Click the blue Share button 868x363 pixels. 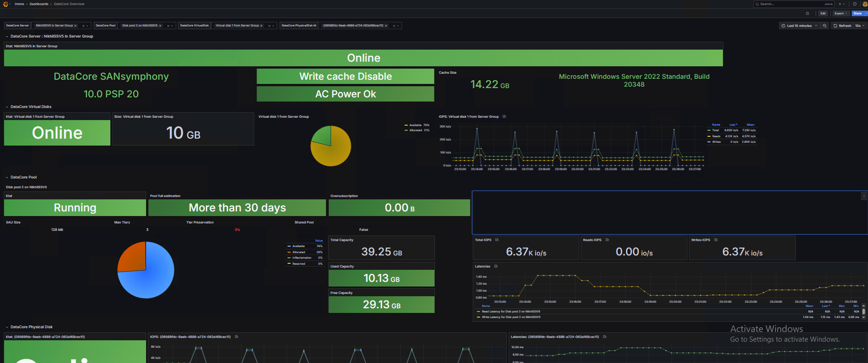857,13
